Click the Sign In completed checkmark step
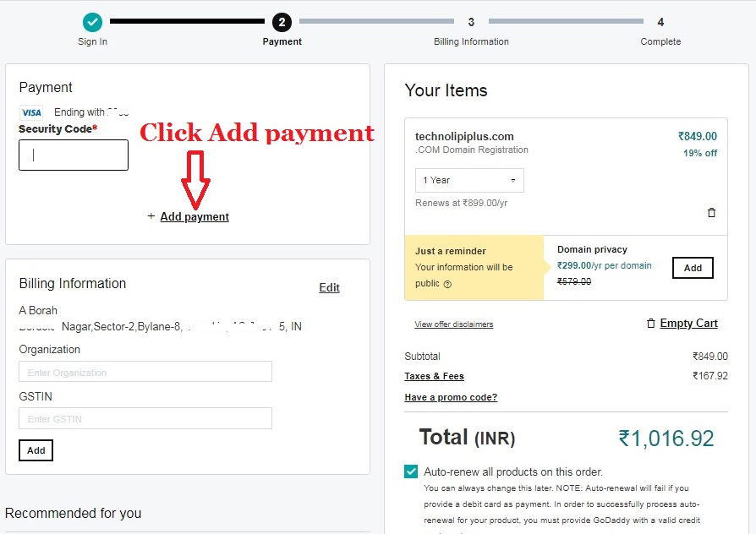Screen dimensions: 756x534 92,22
